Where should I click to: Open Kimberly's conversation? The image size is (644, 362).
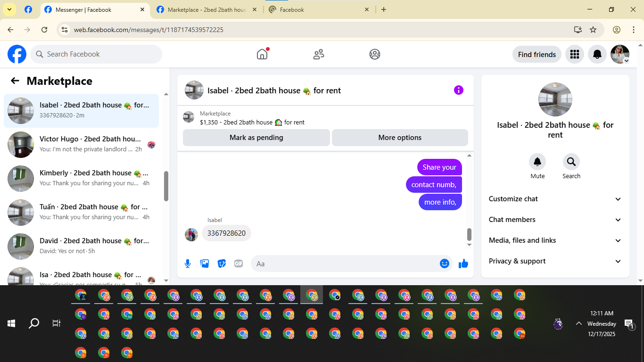point(81,179)
